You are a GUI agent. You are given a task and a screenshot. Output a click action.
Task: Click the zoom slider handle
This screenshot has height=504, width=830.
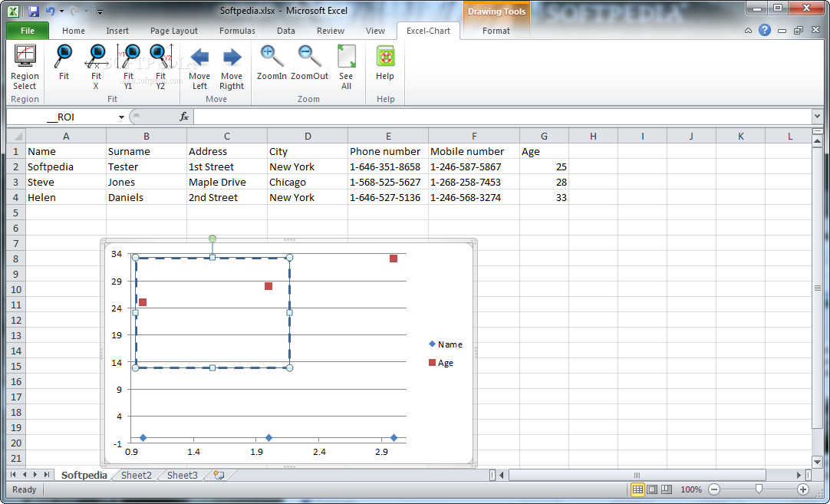pyautogui.click(x=759, y=489)
